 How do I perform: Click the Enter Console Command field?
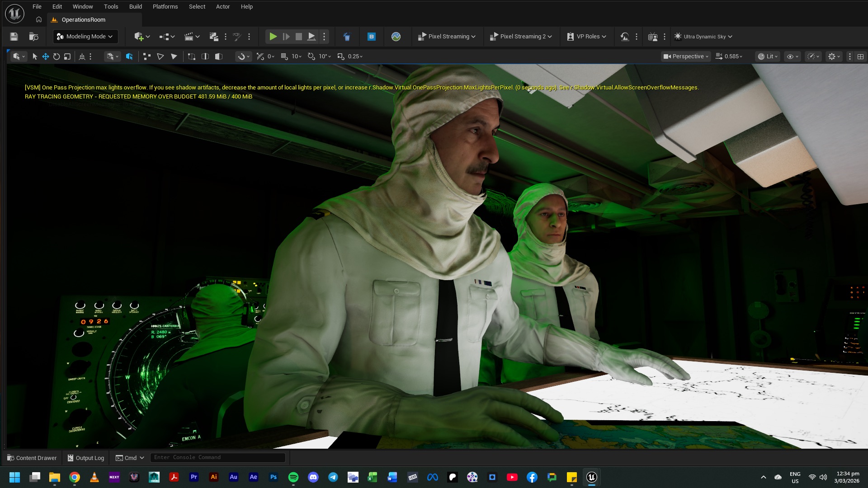218,457
